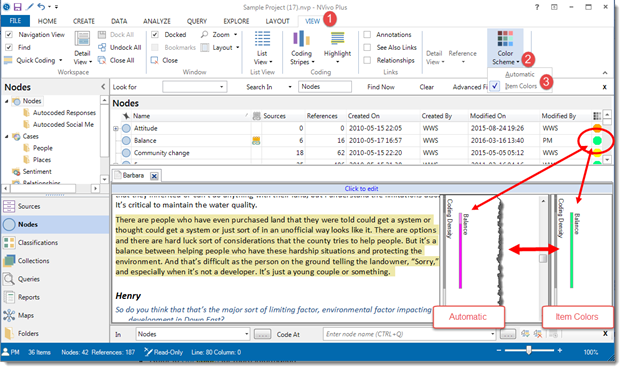623x370 pixels.
Task: Toggle the Relationships checkbox
Action: click(x=367, y=60)
